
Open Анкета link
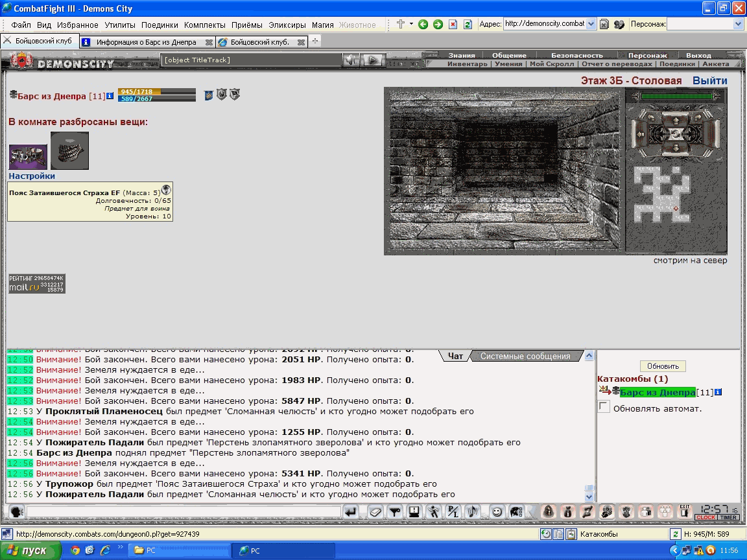(x=716, y=64)
